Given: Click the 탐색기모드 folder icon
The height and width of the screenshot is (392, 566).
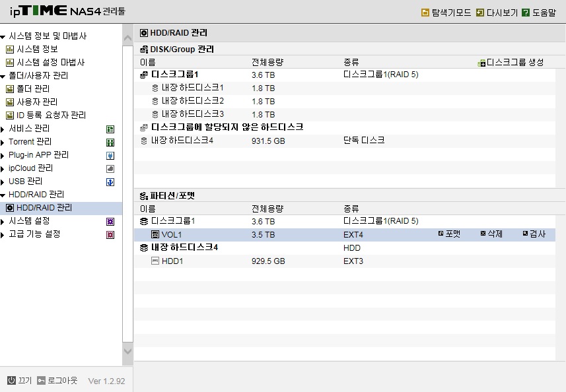Looking at the screenshot, I should 425,13.
